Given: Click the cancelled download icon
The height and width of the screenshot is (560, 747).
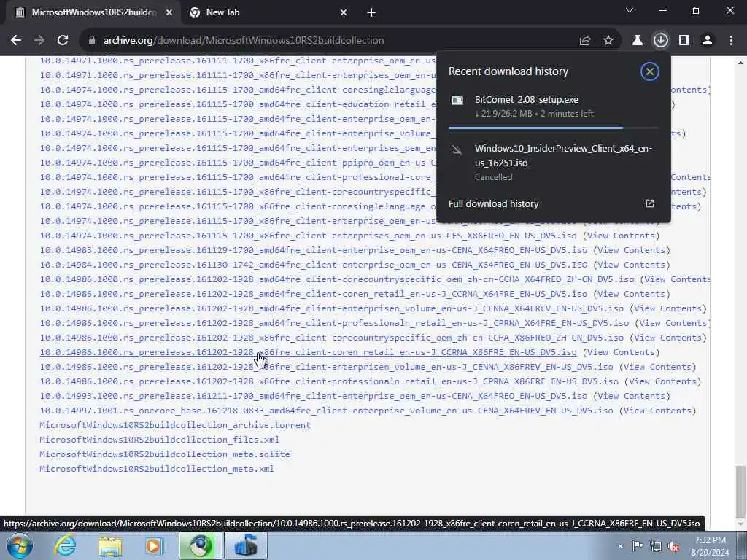Looking at the screenshot, I should (457, 150).
